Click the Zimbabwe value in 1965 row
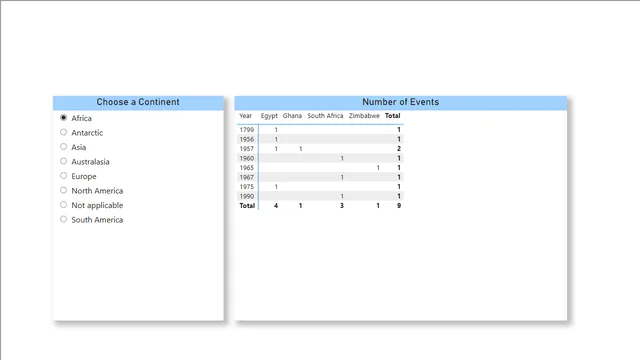The width and height of the screenshot is (640, 360). pos(378,168)
